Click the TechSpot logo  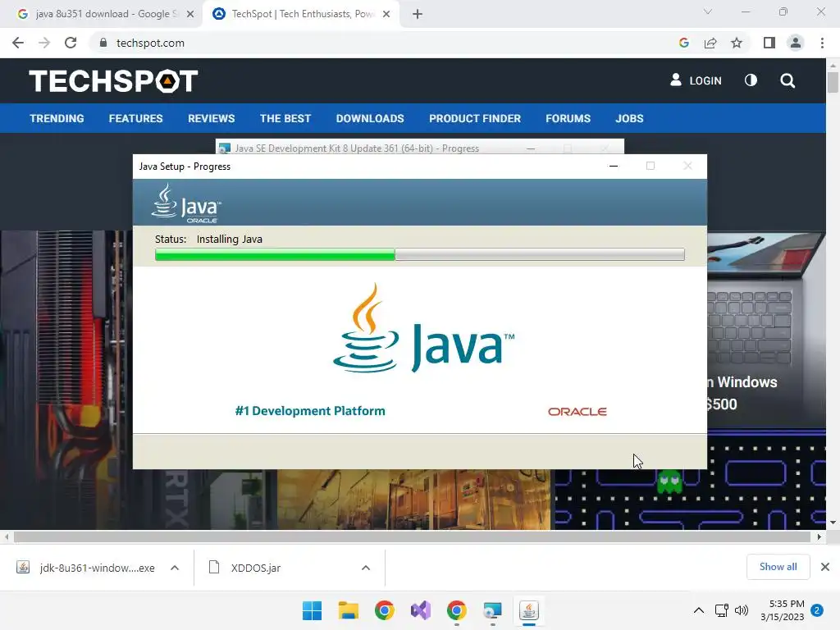[113, 81]
